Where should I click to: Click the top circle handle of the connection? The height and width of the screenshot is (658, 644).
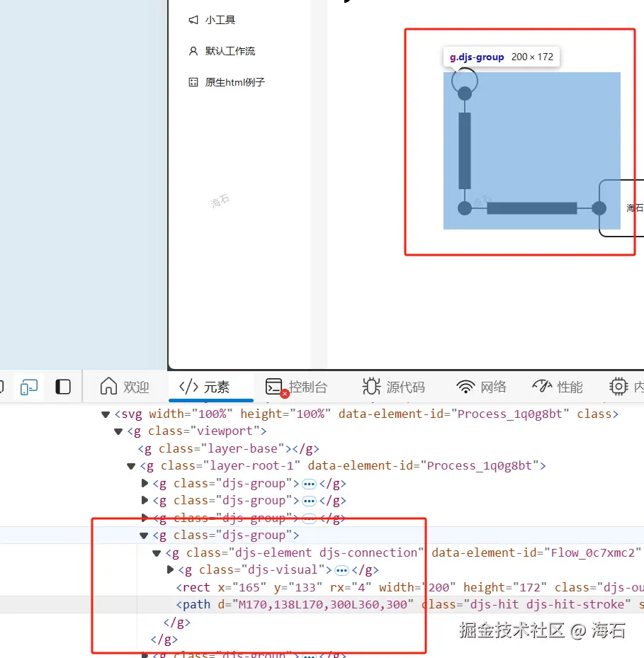[464, 93]
